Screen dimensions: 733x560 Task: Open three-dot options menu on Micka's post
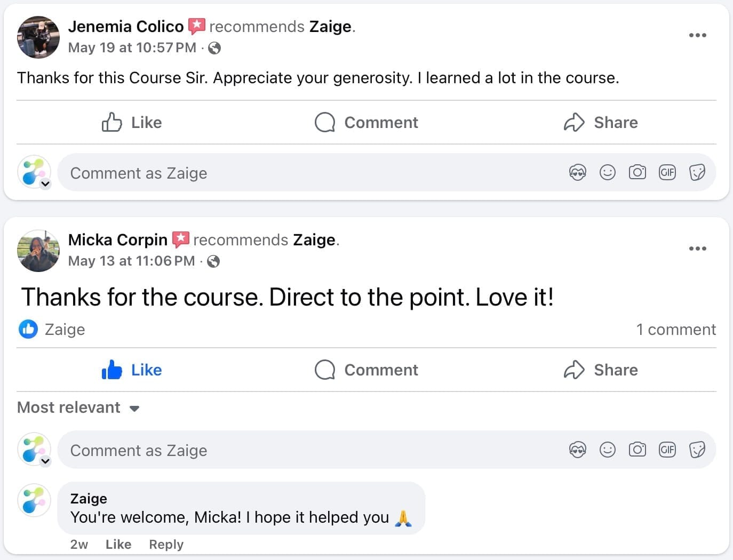(x=697, y=249)
